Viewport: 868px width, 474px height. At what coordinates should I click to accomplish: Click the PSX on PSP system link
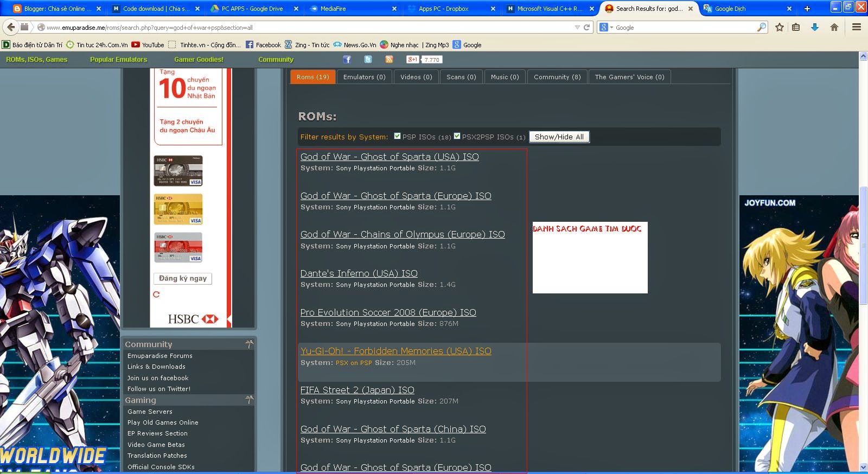pyautogui.click(x=354, y=363)
